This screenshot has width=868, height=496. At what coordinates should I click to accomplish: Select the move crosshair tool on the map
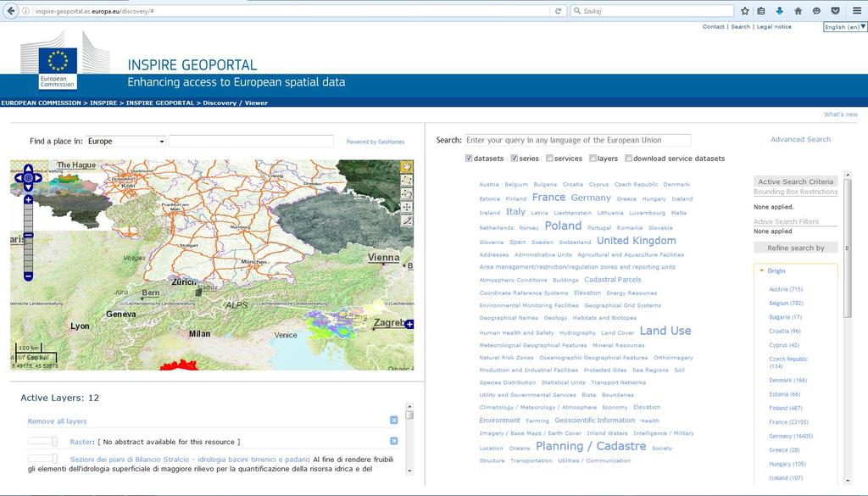click(x=407, y=207)
